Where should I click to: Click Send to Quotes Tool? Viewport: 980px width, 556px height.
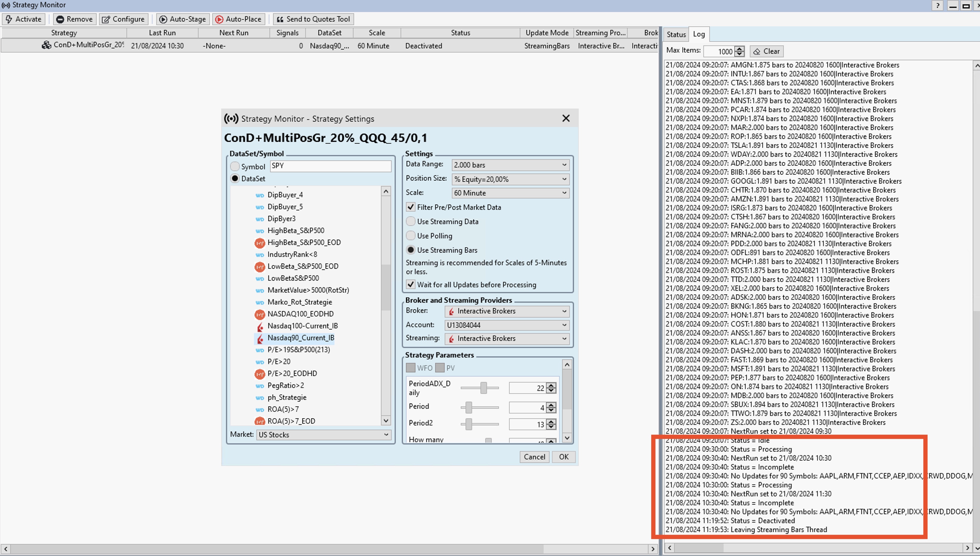coord(313,19)
